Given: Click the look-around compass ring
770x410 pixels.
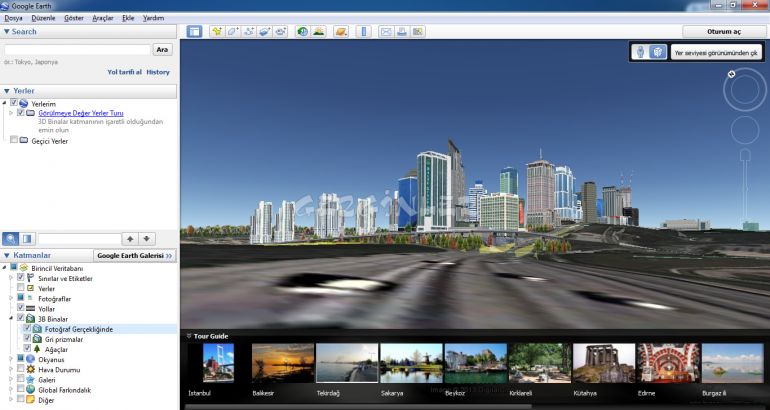Looking at the screenshot, I should pos(744,90).
